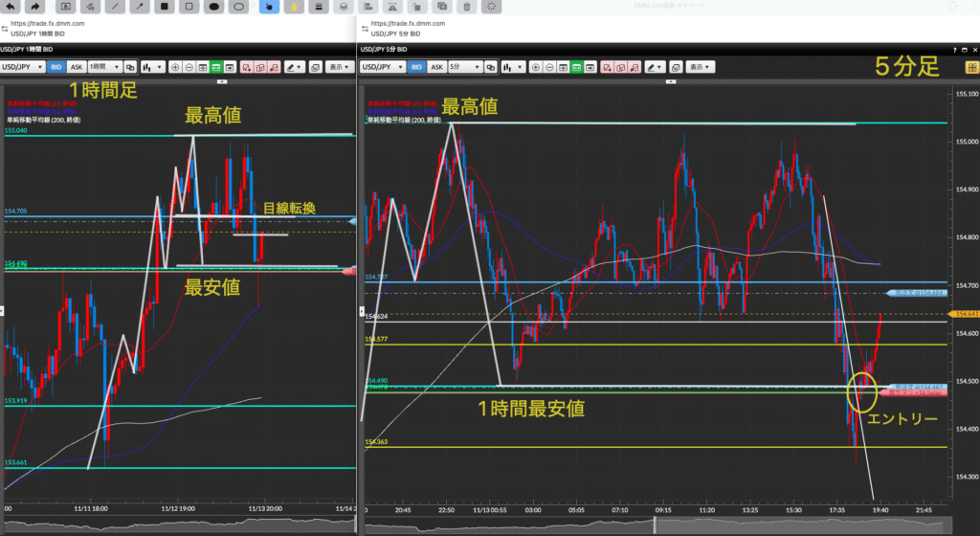Zoom in on the 1-hour chart
The width and height of the screenshot is (980, 536).
[175, 67]
